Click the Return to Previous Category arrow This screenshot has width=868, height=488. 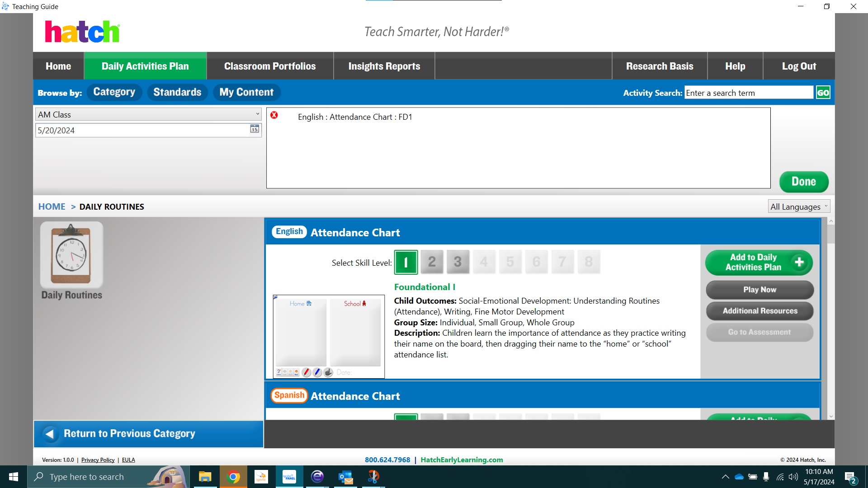50,433
